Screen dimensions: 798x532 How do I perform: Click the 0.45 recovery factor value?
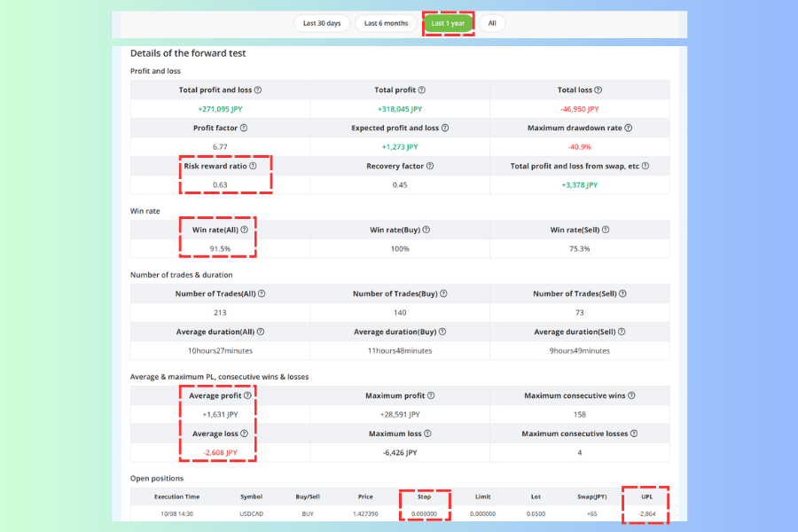click(400, 184)
